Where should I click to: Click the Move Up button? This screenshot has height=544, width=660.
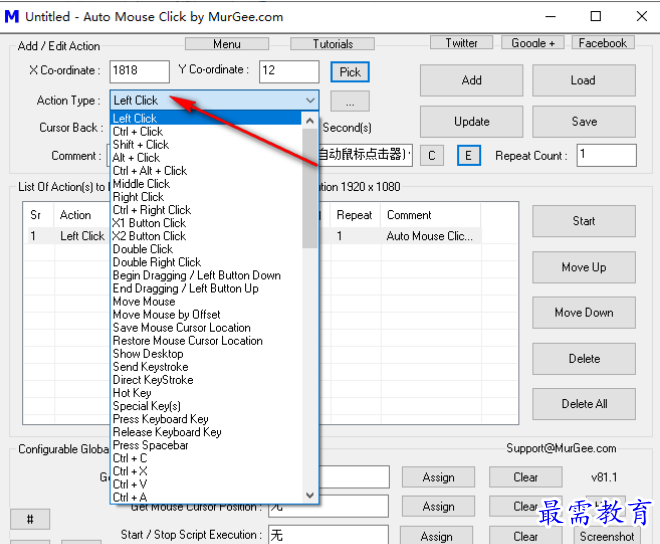click(x=584, y=267)
